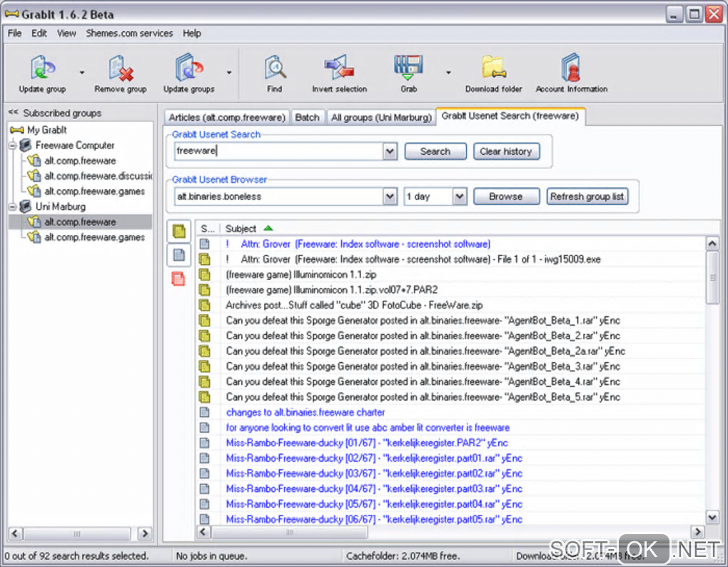The width and height of the screenshot is (728, 567).
Task: Click icon of Illuminomicon 1.1.zip.vol07+7.PAR2 row
Action: click(204, 290)
